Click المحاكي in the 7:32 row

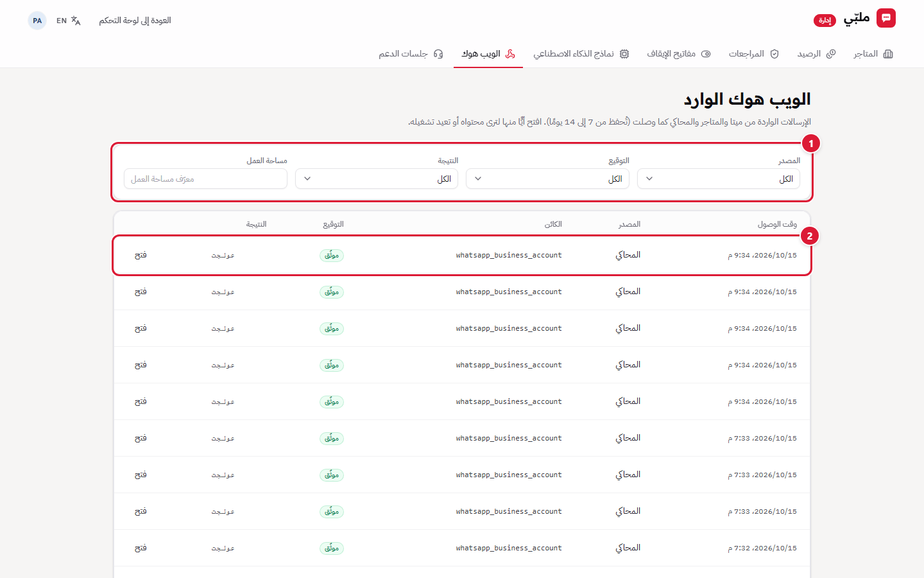coord(628,548)
